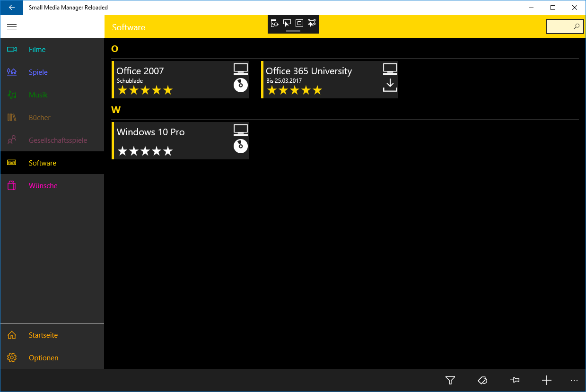This screenshot has height=392, width=586.
Task: Enable element selection in debug toolbar
Action: point(287,23)
